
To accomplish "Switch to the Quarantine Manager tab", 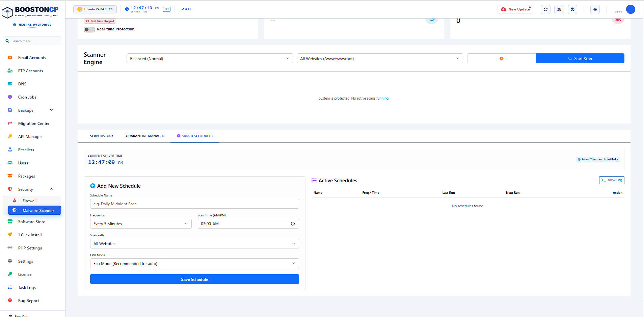I will pyautogui.click(x=145, y=136).
